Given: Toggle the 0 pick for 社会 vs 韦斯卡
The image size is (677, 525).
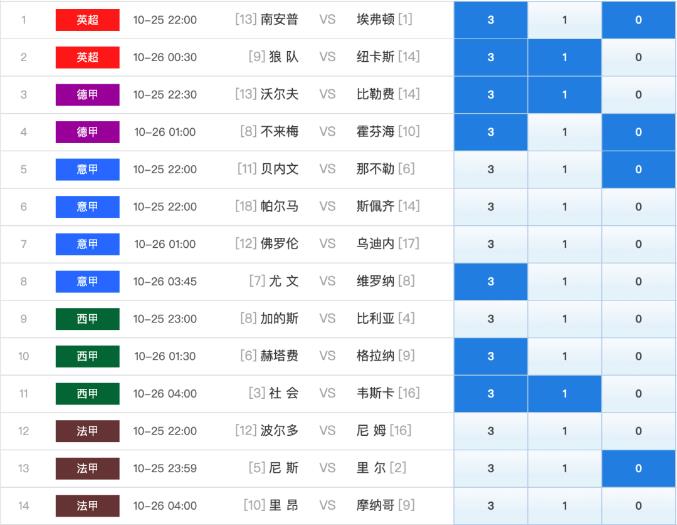Looking at the screenshot, I should click(638, 394).
